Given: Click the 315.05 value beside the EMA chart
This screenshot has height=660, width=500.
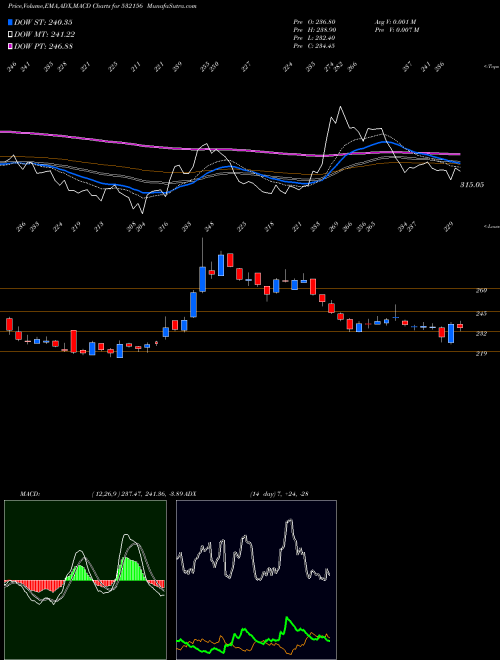Looking at the screenshot, I should coord(472,184).
